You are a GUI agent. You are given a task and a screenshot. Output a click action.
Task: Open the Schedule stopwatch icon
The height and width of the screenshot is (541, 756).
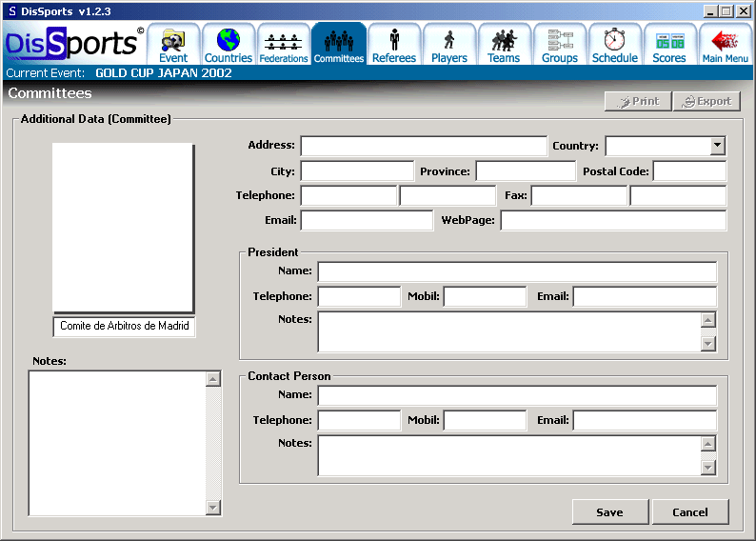coord(615,45)
